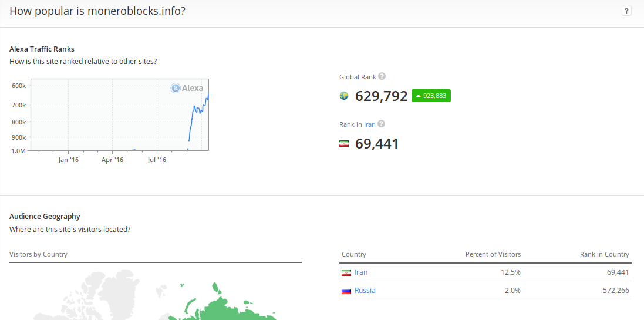
Task: Click the Apr '16 chart axis label
Action: click(x=113, y=160)
